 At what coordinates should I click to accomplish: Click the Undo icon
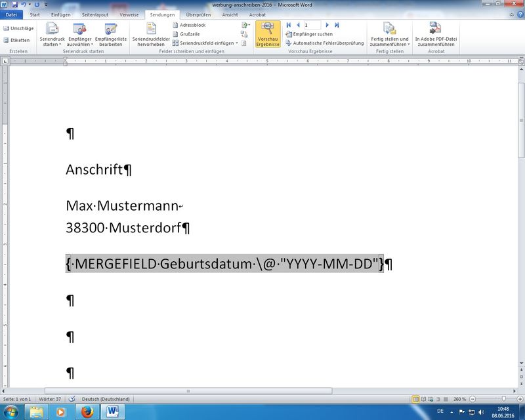[24, 5]
